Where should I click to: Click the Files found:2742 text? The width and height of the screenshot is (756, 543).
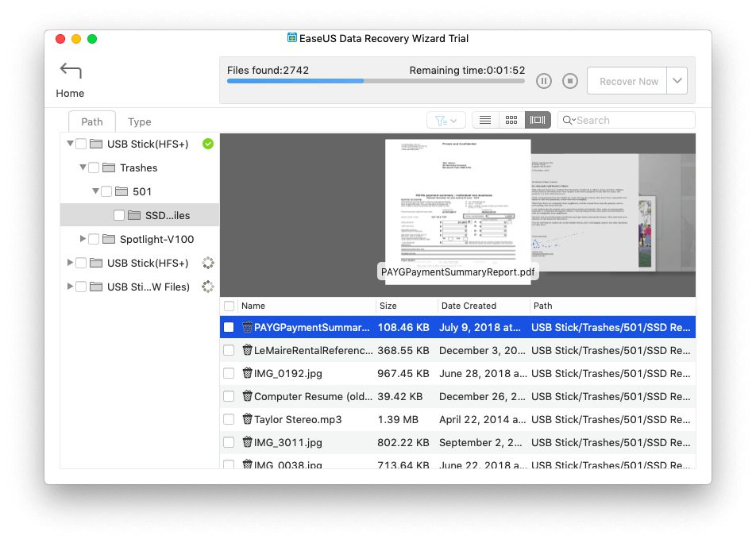(x=268, y=71)
